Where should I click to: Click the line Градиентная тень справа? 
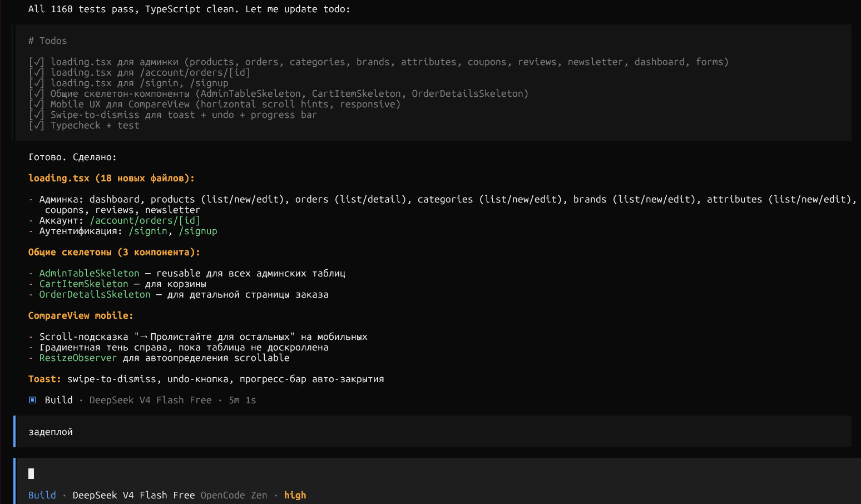pos(179,347)
